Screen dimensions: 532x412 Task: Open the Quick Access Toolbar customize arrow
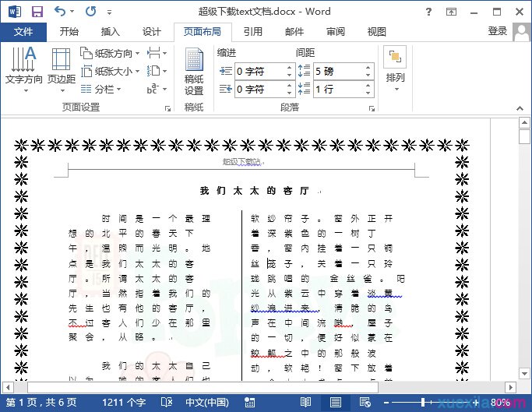click(109, 12)
